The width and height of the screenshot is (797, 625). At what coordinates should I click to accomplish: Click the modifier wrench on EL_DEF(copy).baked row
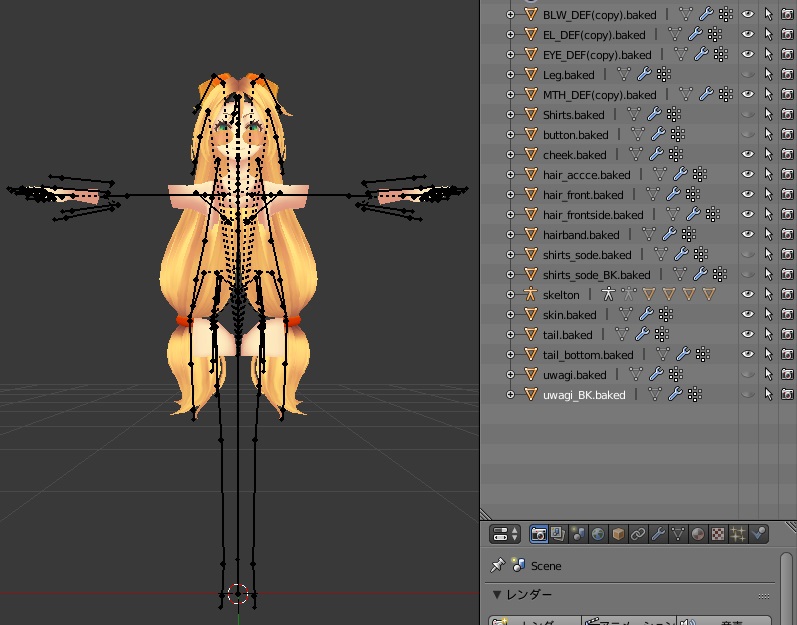point(695,34)
